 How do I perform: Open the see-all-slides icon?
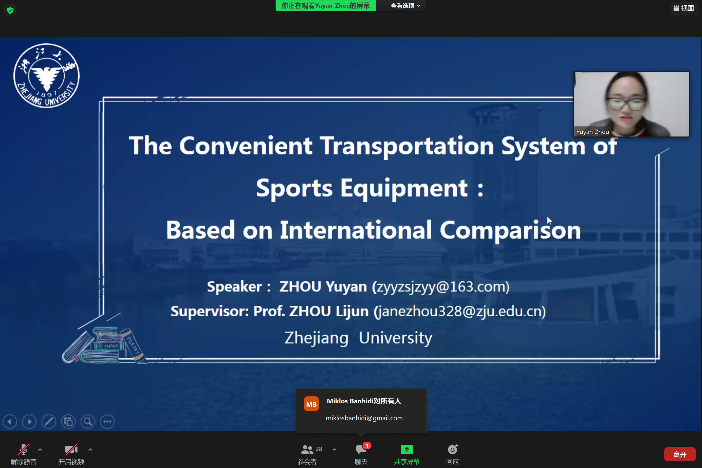pos(68,421)
